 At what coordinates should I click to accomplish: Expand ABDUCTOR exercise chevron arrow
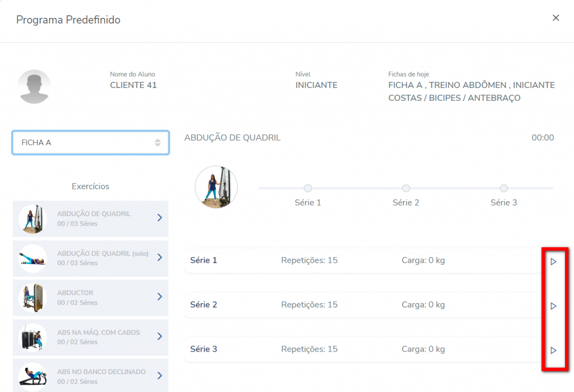coord(159,297)
